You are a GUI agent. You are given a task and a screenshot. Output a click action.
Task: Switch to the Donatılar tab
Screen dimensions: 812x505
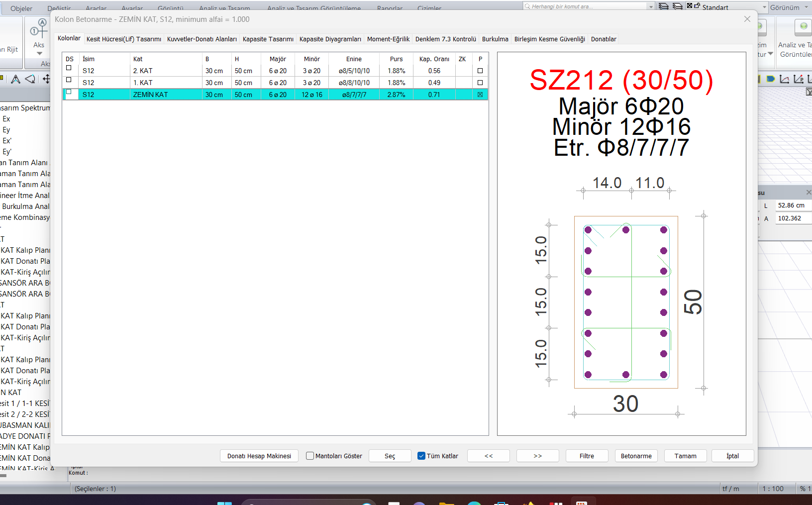604,39
